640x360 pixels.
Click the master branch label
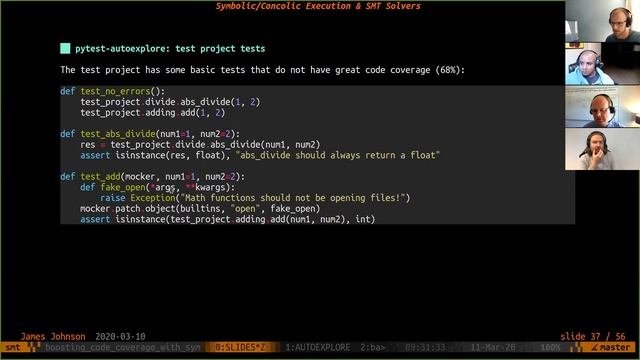coord(615,347)
